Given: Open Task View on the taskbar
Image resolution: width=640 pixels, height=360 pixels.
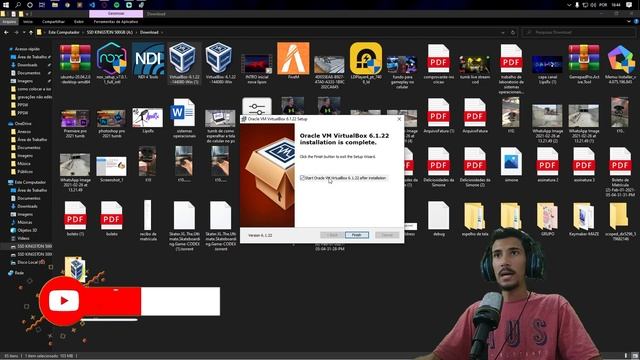Looking at the screenshot, I should pos(42,5).
